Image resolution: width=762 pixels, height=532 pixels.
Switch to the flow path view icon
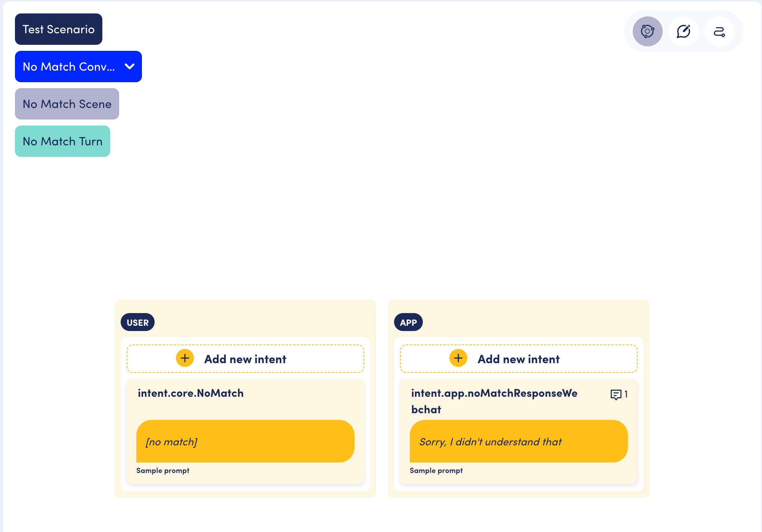[719, 31]
